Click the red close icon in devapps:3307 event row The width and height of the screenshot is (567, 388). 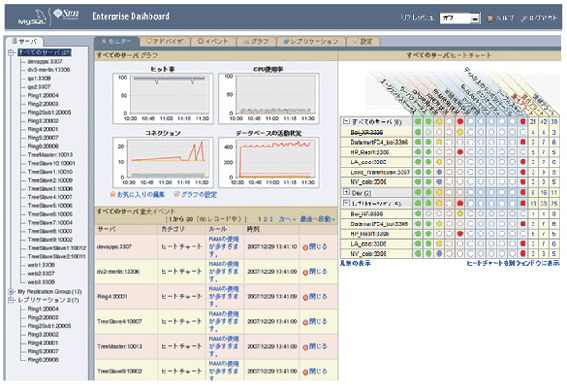[305, 247]
